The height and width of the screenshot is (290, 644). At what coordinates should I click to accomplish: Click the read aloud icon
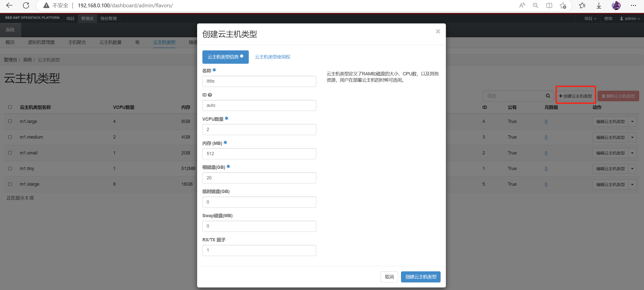coord(522,5)
